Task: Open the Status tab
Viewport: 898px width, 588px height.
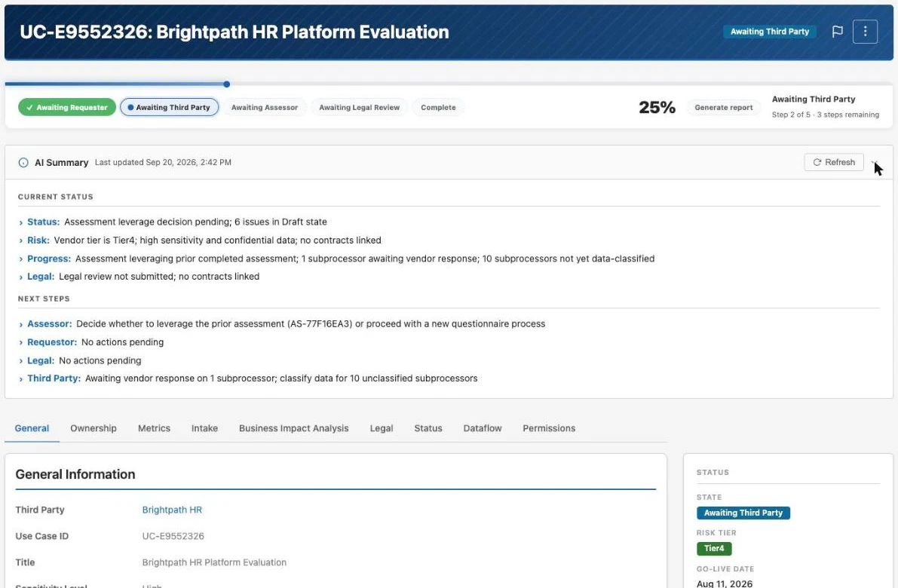Action: 428,428
